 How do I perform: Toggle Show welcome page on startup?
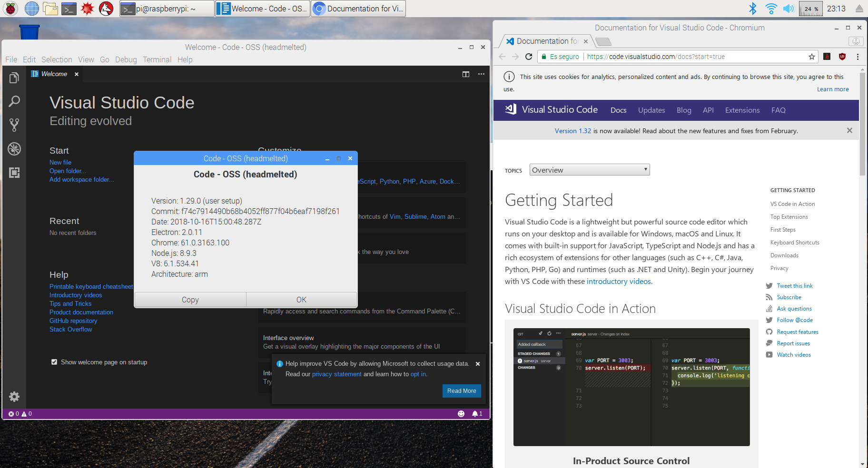tap(54, 362)
